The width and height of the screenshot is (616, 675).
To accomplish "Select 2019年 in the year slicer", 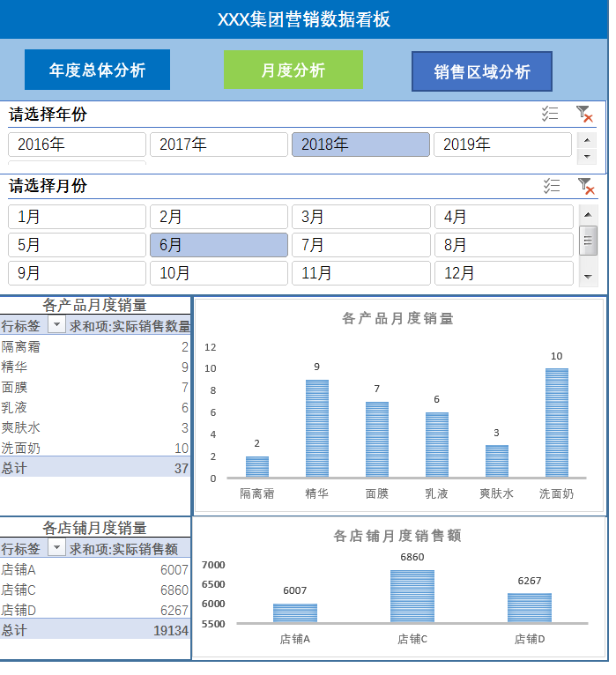I will point(503,145).
